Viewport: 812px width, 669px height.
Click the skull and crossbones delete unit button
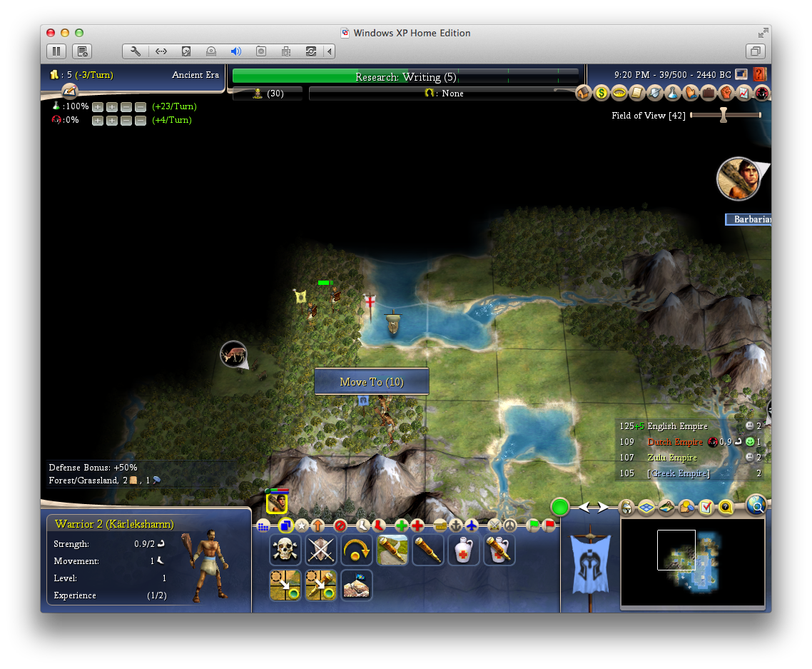pyautogui.click(x=285, y=550)
